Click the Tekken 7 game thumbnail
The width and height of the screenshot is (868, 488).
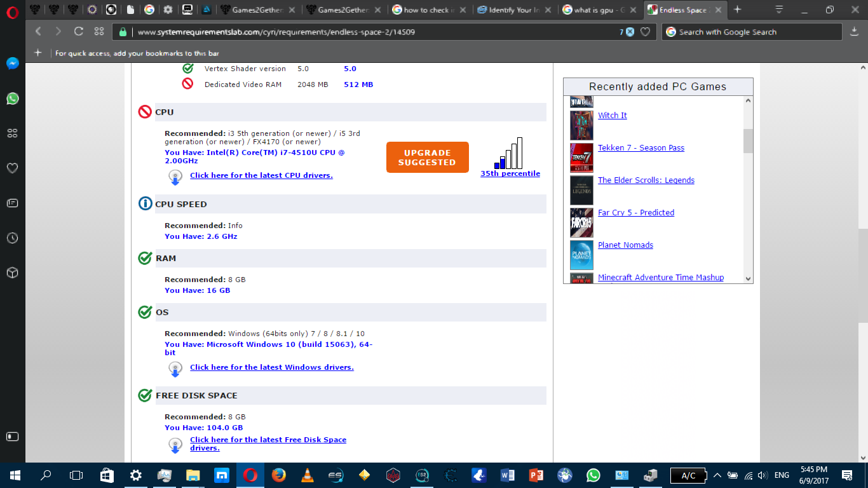pos(581,158)
